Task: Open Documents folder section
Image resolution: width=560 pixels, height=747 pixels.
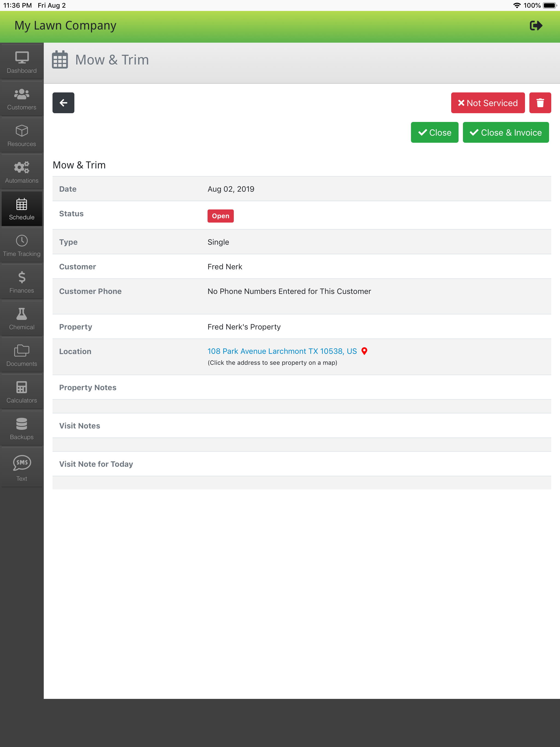Action: tap(22, 355)
